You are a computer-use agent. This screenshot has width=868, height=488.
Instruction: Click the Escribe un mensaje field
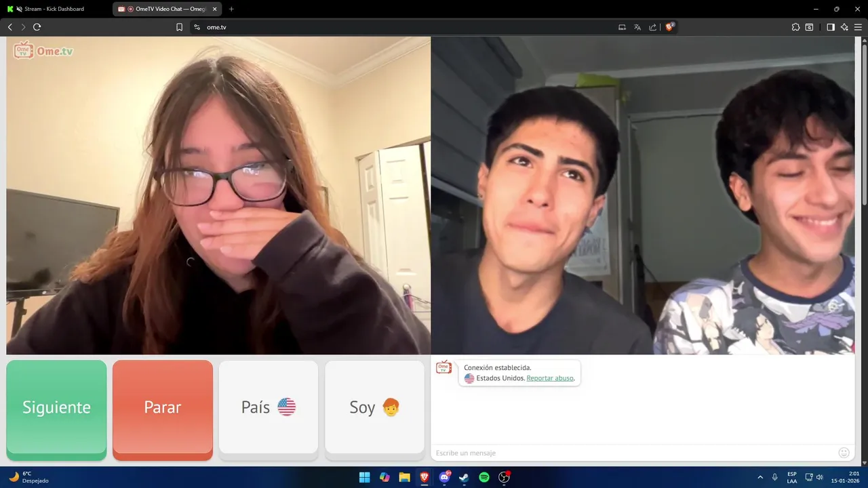coord(634,453)
